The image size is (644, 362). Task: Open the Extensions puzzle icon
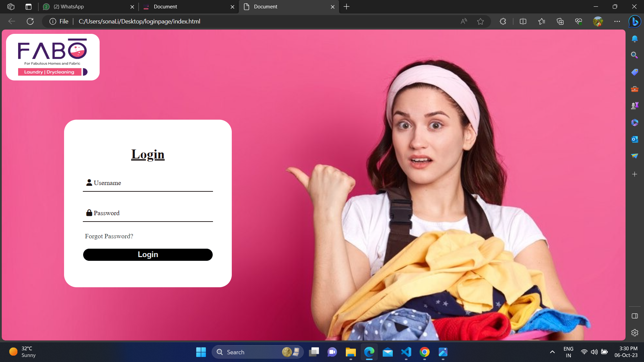[x=503, y=21]
